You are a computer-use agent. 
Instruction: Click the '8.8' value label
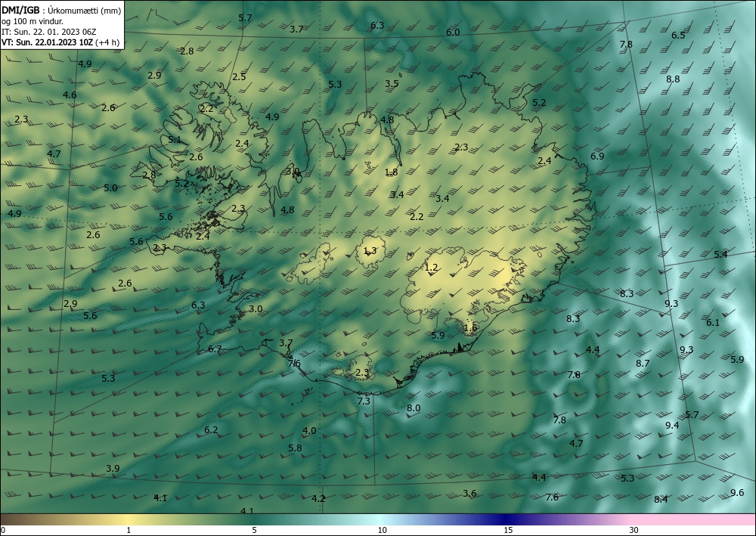[673, 79]
